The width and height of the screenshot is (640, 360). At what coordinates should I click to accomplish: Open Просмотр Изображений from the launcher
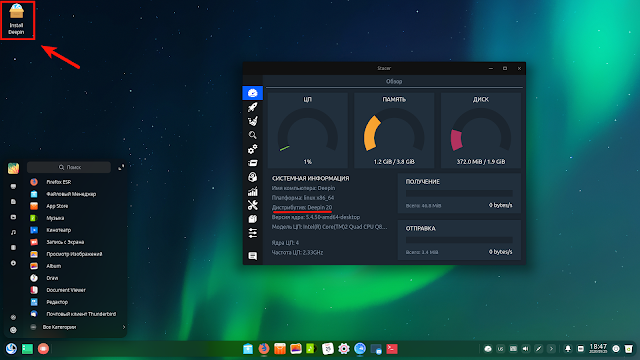[x=73, y=254]
